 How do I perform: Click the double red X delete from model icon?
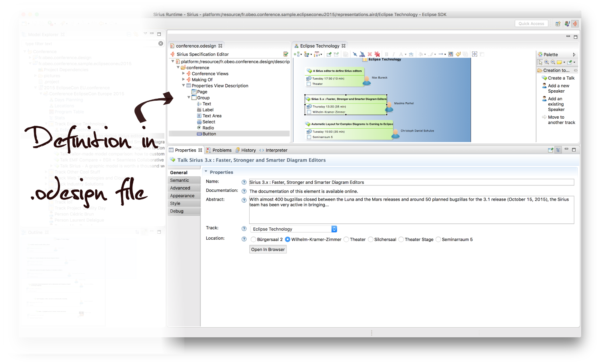(377, 54)
